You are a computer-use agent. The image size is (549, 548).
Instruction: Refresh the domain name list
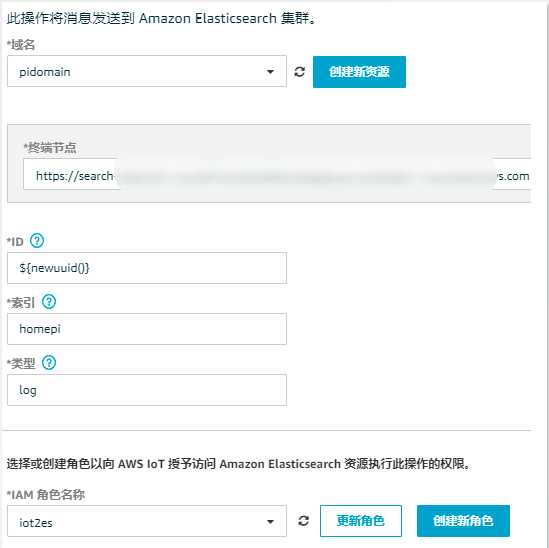pyautogui.click(x=299, y=72)
